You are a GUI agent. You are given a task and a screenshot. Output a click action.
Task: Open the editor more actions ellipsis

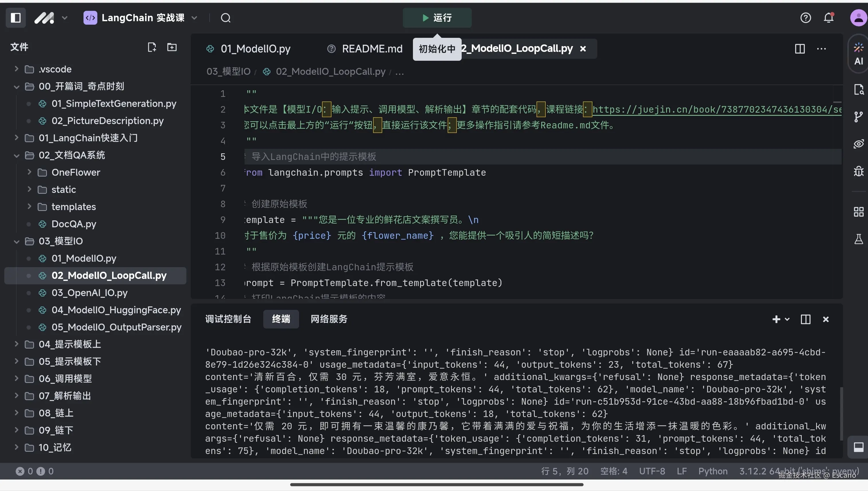822,49
